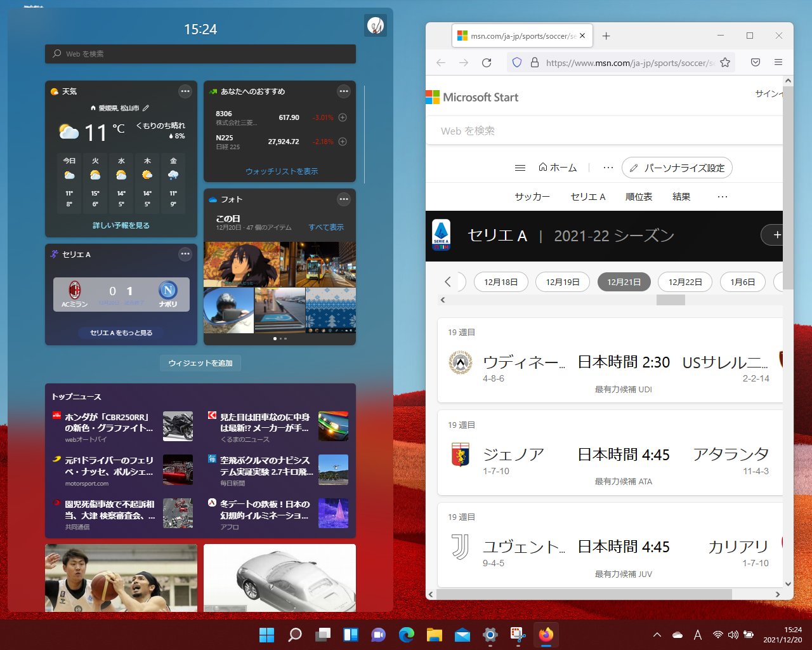Open the profile avatar in the widgets panel
812x650 pixels.
[x=375, y=25]
